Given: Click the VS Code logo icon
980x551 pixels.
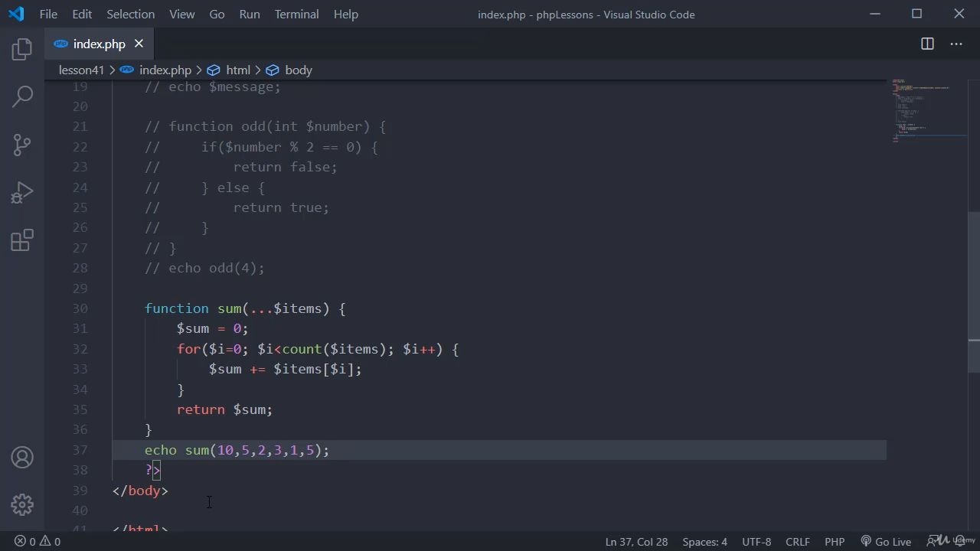Looking at the screenshot, I should 16,14.
